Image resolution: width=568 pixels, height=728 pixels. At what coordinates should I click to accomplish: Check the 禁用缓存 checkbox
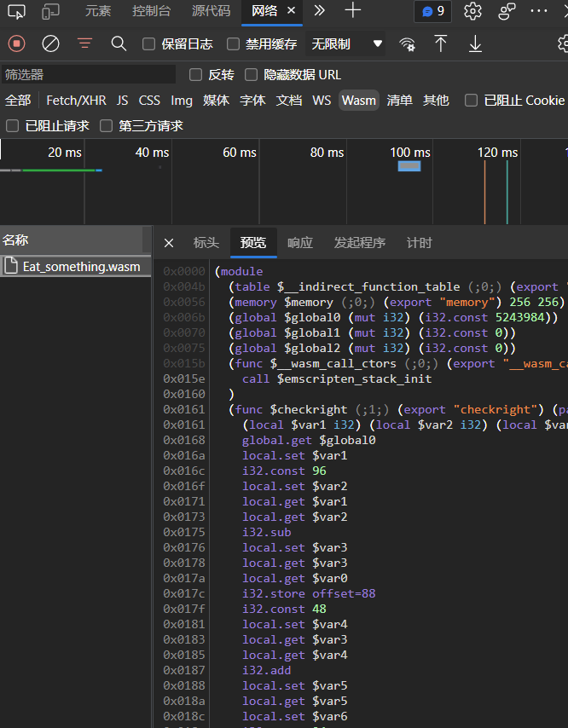(234, 44)
